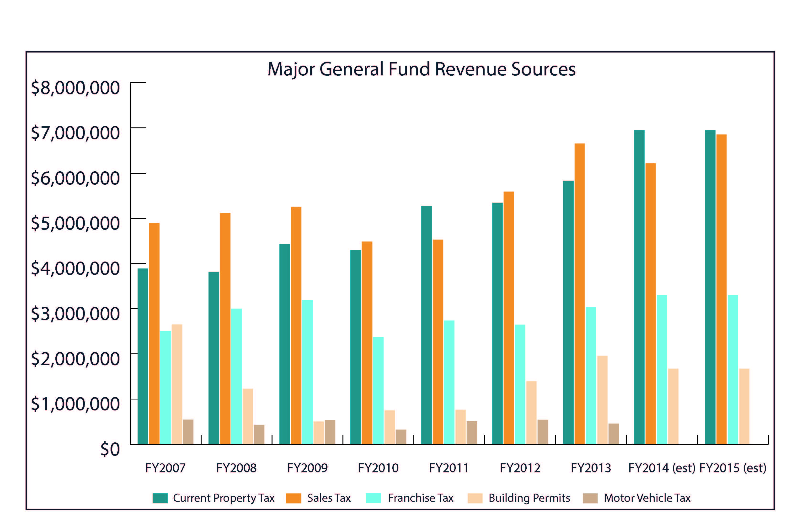This screenshot has height=525, width=812.
Task: Click the Motor Vehicle Tax legend swatch
Action: click(590, 498)
